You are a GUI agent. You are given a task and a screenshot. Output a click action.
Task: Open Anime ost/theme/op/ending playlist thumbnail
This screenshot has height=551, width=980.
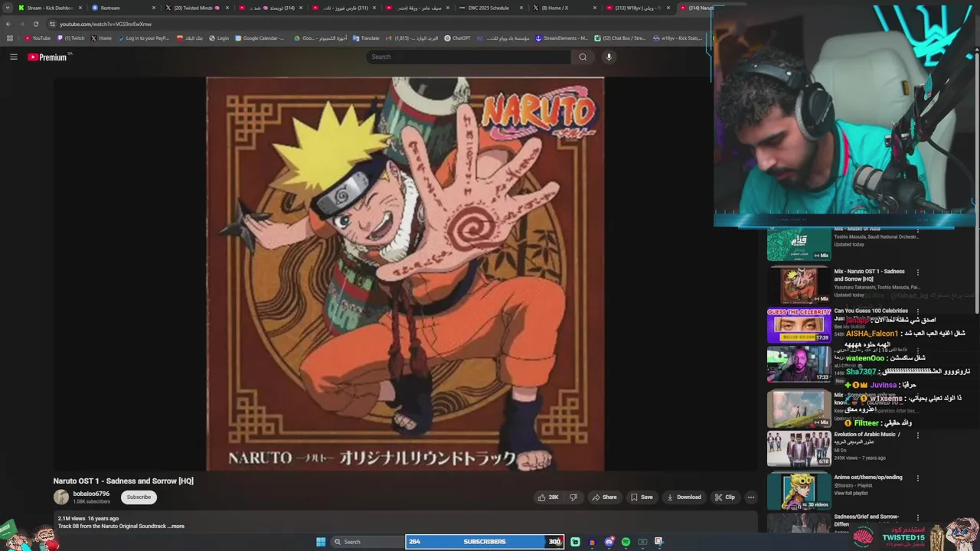799,491
